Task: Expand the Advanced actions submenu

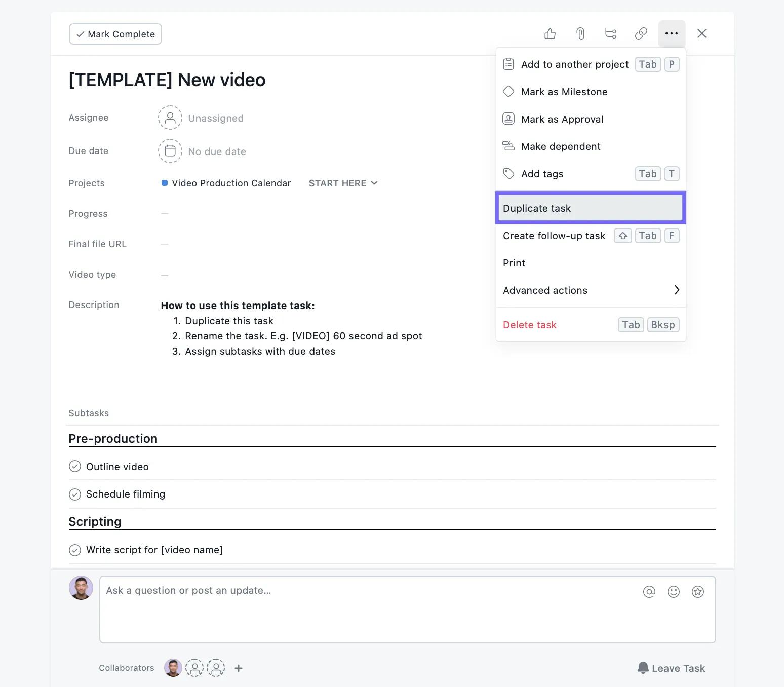Action: (x=591, y=290)
